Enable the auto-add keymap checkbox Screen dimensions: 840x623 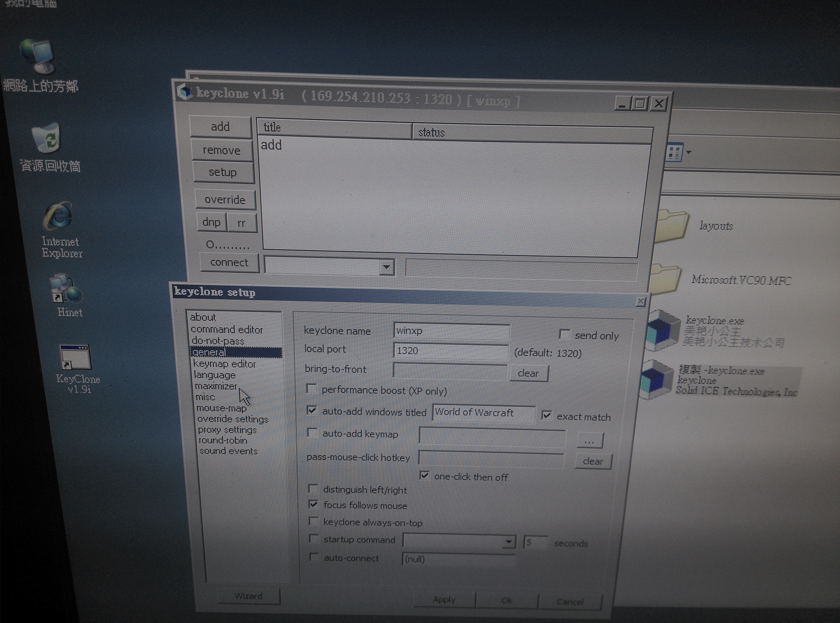pos(312,432)
